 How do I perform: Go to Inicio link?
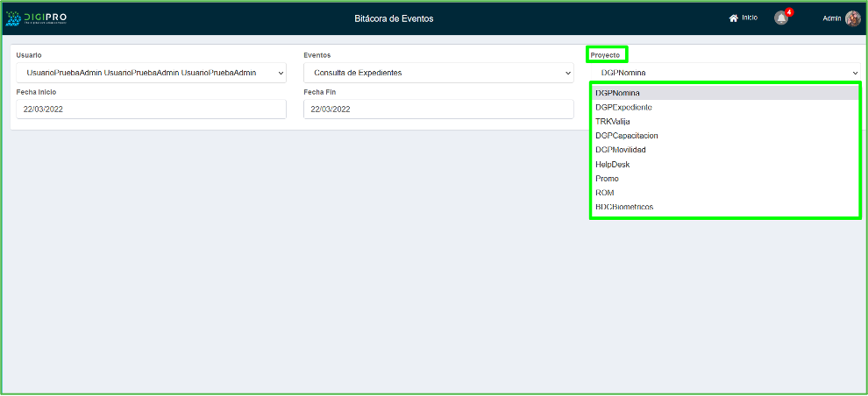750,18
